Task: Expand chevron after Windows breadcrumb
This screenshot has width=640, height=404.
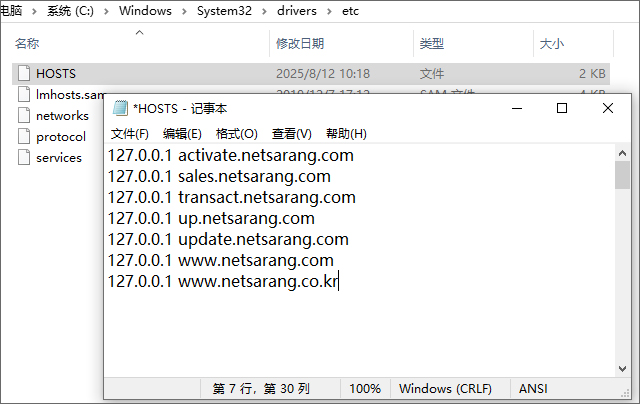Action: click(184, 11)
